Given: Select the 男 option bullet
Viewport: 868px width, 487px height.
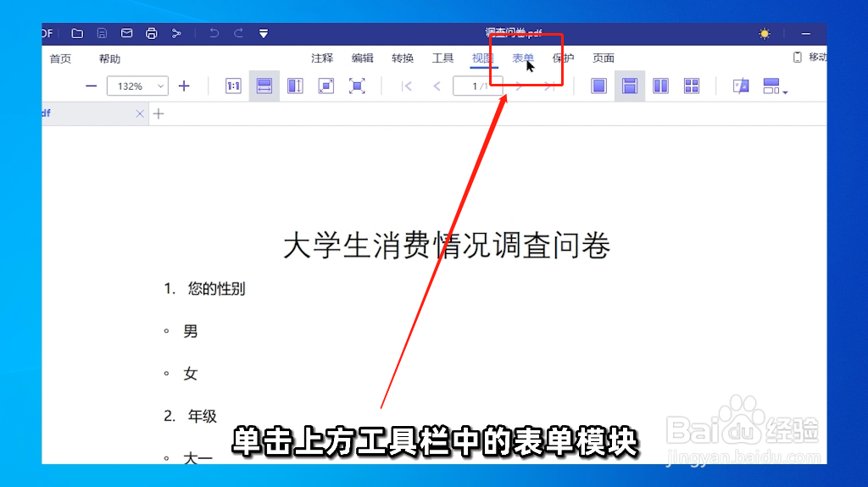Looking at the screenshot, I should 166,331.
